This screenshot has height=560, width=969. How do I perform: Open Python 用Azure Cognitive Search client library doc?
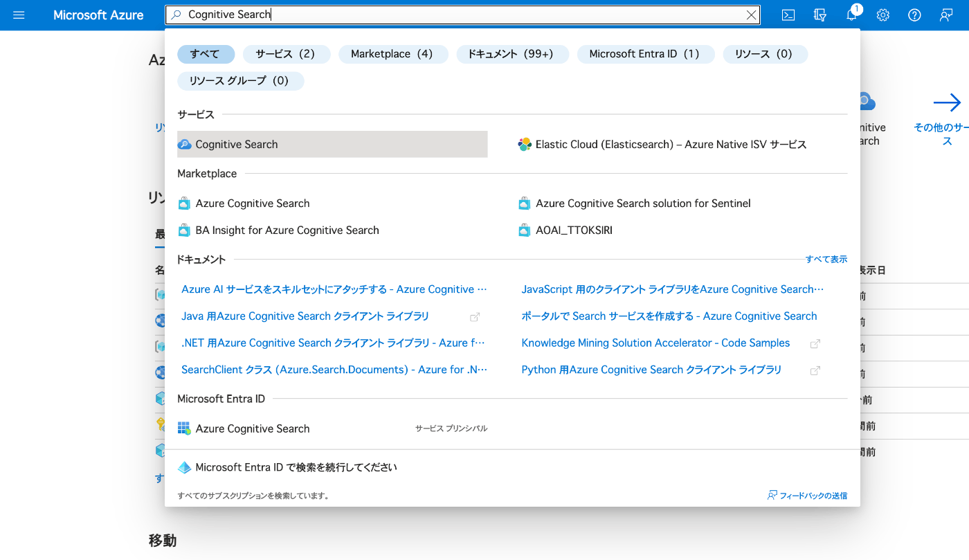coord(651,370)
